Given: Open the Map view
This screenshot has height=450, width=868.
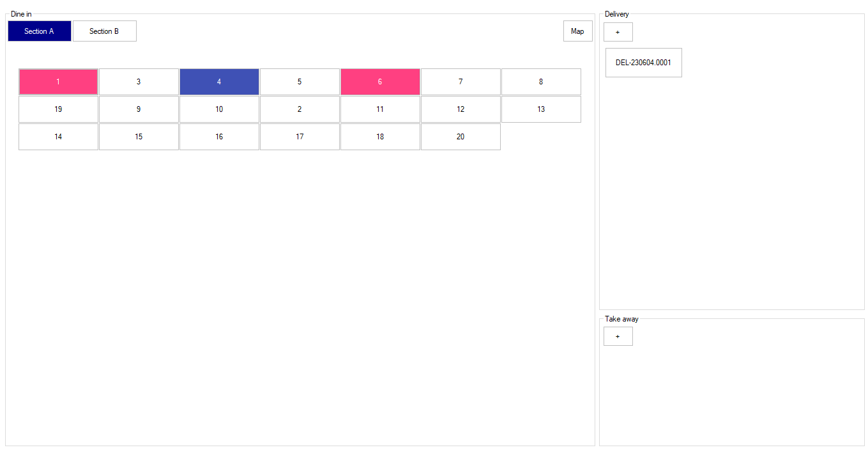Looking at the screenshot, I should coord(577,31).
